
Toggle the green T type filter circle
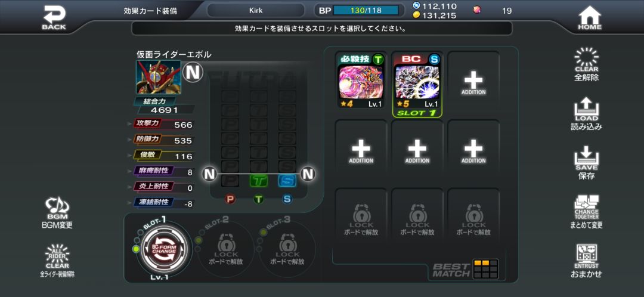[258, 199]
